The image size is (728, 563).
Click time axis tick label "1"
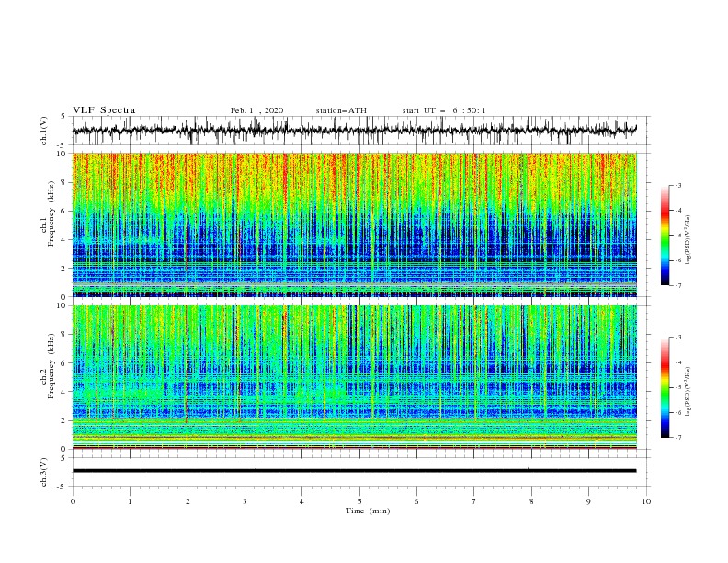(x=130, y=501)
